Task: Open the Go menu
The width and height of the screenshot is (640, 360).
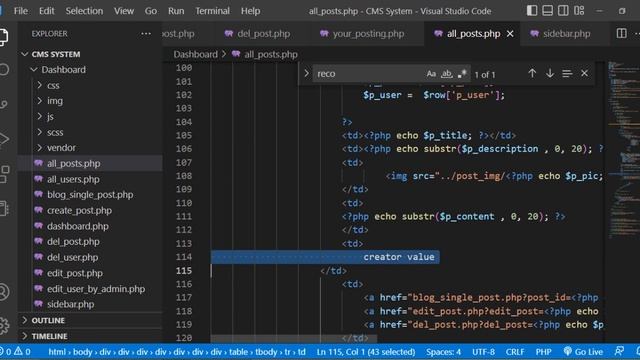Action: [x=151, y=11]
